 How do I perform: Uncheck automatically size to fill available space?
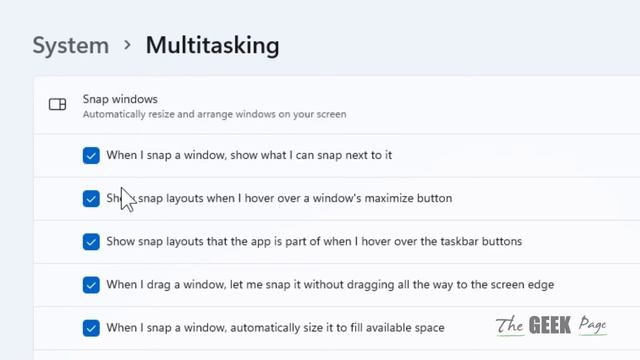tap(91, 328)
